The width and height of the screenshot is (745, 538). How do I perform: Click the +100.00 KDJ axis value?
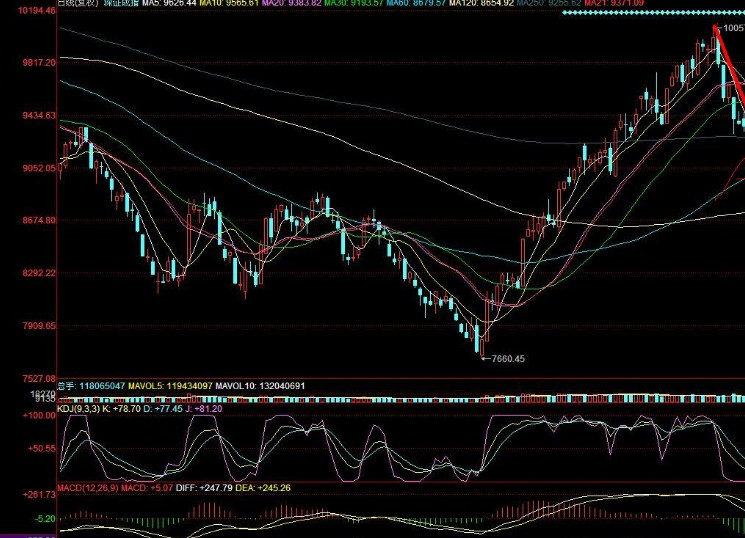pos(39,415)
